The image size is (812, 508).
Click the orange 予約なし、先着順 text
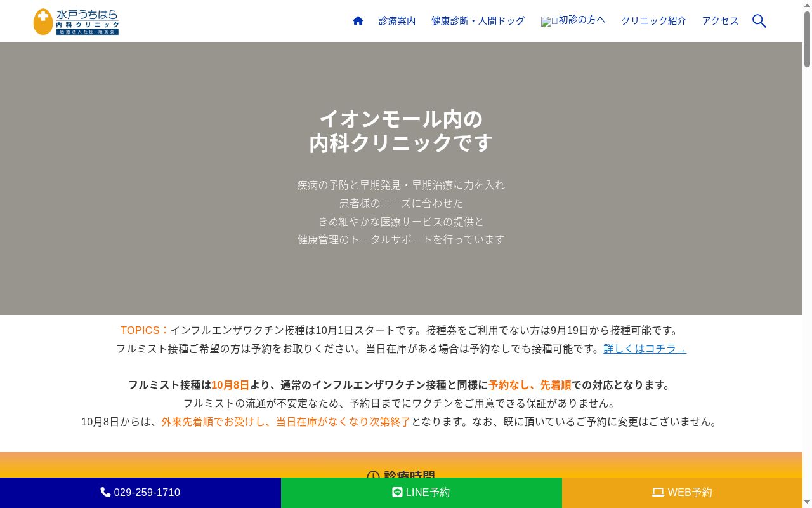530,385
